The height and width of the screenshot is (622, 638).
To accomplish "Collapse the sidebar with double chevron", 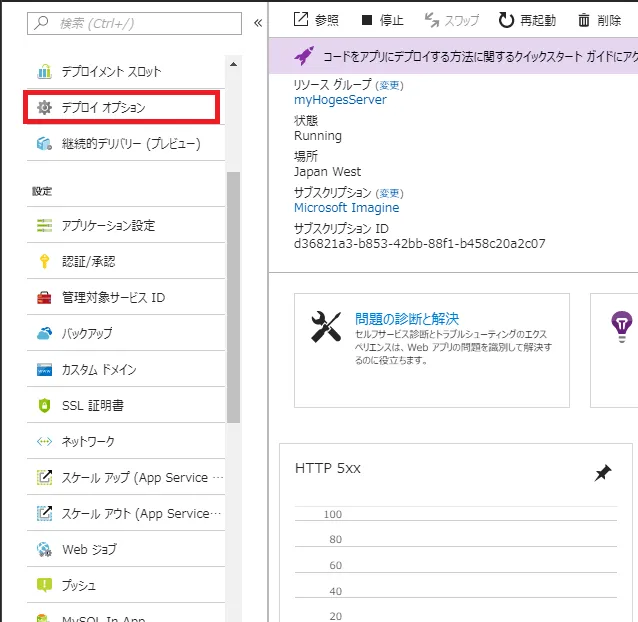I will click(x=257, y=22).
